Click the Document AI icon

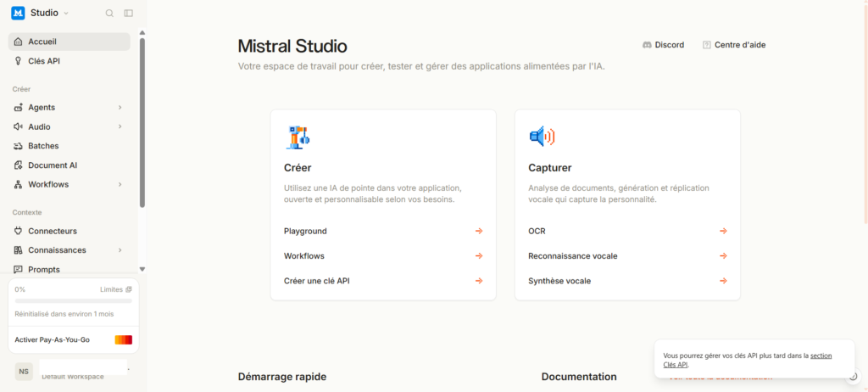click(19, 165)
